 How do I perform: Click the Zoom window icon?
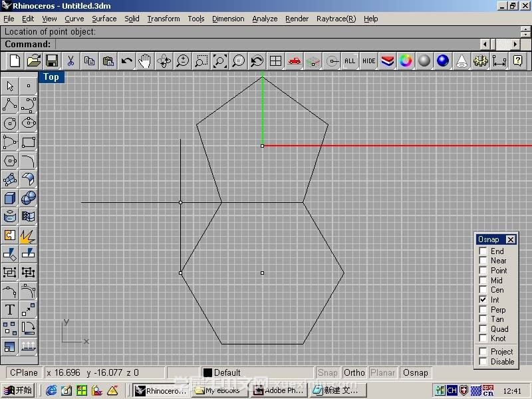(x=201, y=61)
